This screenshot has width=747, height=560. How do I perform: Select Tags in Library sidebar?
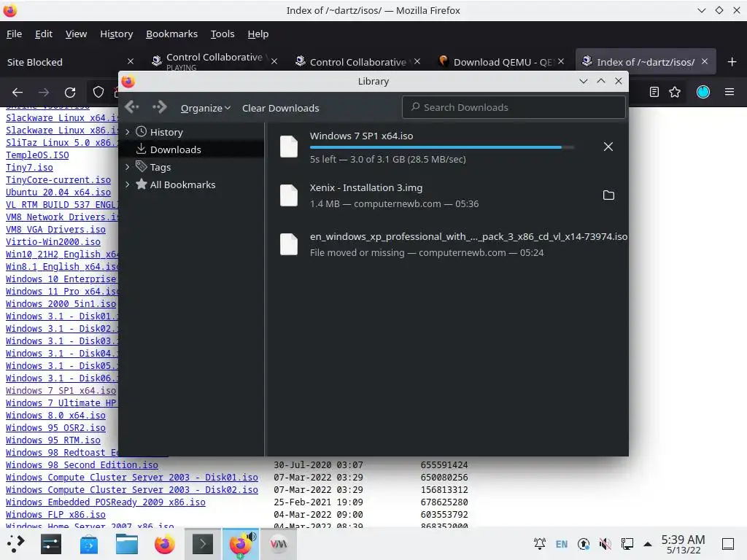pyautogui.click(x=160, y=167)
